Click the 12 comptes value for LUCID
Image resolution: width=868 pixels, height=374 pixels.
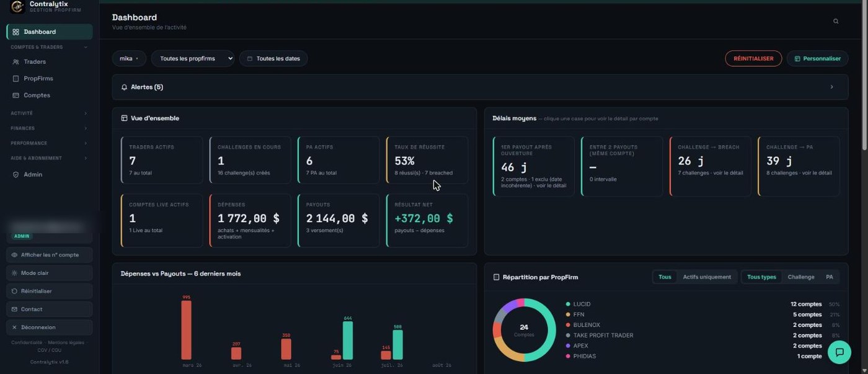[806, 305]
